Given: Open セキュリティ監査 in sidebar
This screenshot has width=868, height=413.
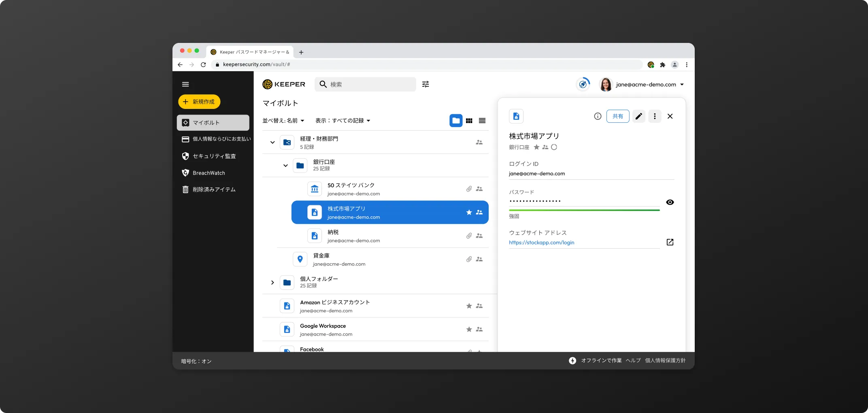Looking at the screenshot, I should pyautogui.click(x=209, y=156).
